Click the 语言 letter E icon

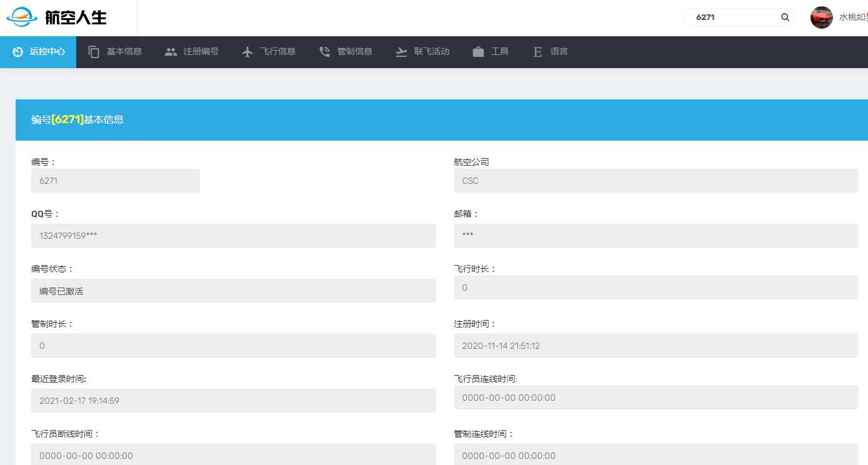pyautogui.click(x=537, y=52)
